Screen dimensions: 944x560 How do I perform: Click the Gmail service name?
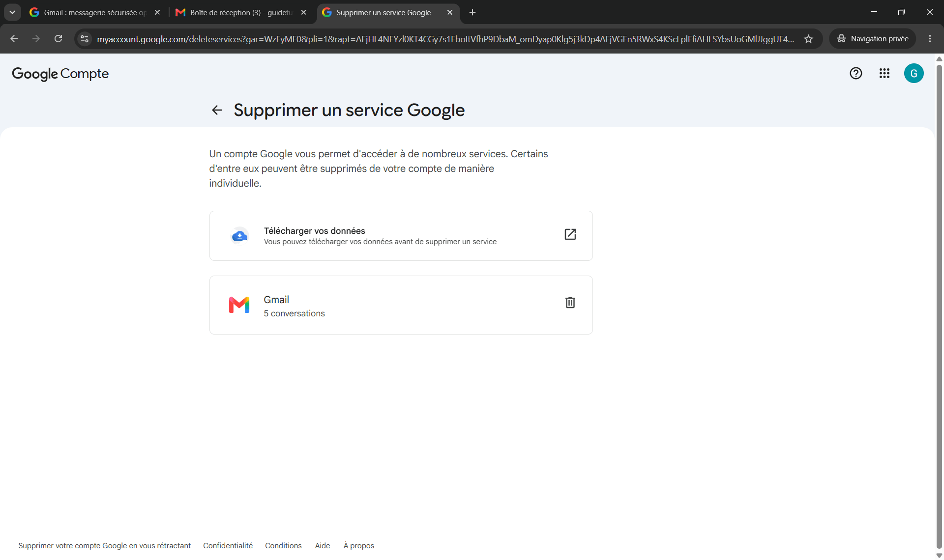276,300
